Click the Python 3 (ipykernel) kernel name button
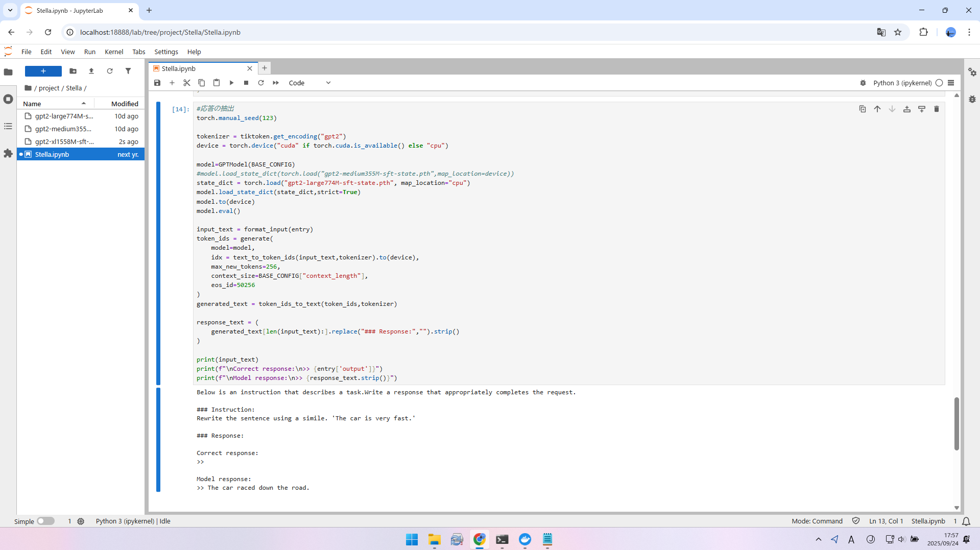 pyautogui.click(x=902, y=83)
